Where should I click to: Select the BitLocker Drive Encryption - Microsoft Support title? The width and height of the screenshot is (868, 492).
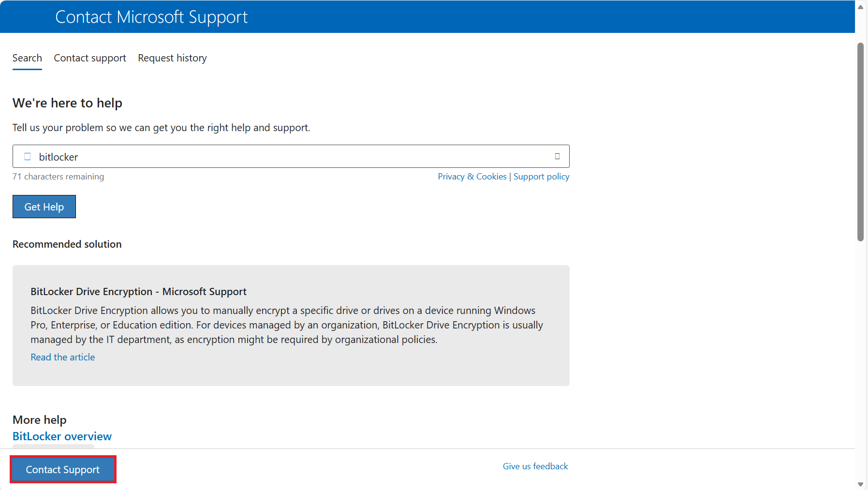pyautogui.click(x=138, y=292)
